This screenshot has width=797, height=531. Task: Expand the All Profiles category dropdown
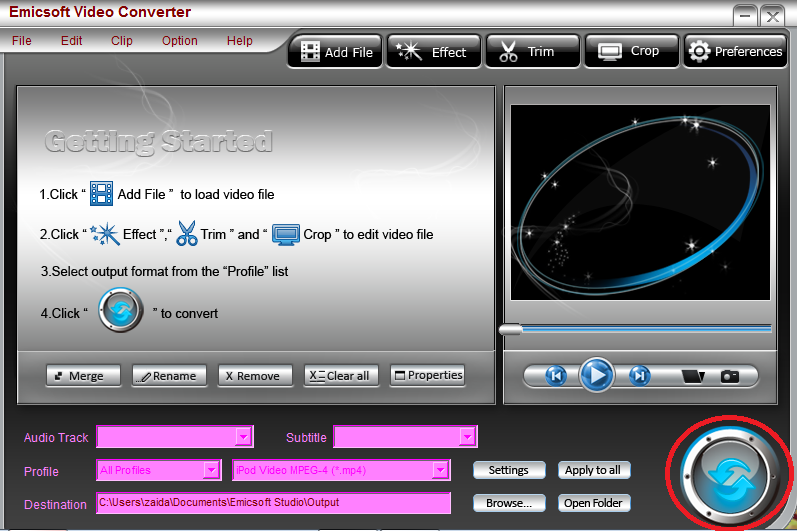pos(211,470)
